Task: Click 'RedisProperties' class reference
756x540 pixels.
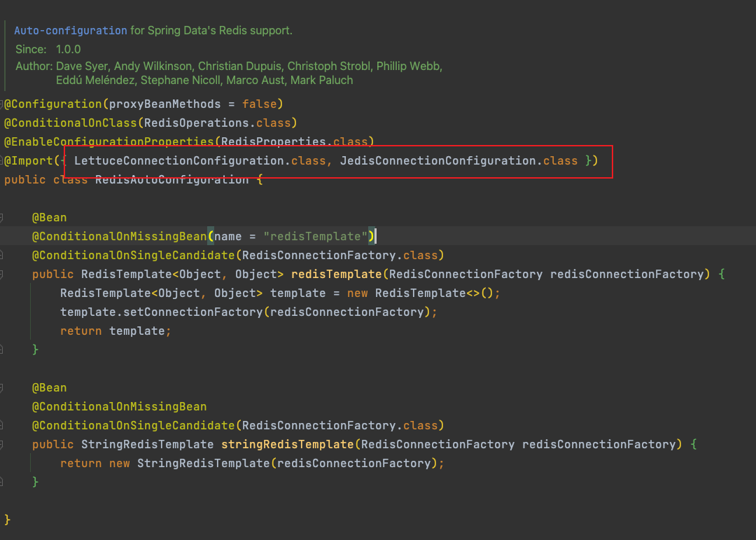Action: coord(274,141)
